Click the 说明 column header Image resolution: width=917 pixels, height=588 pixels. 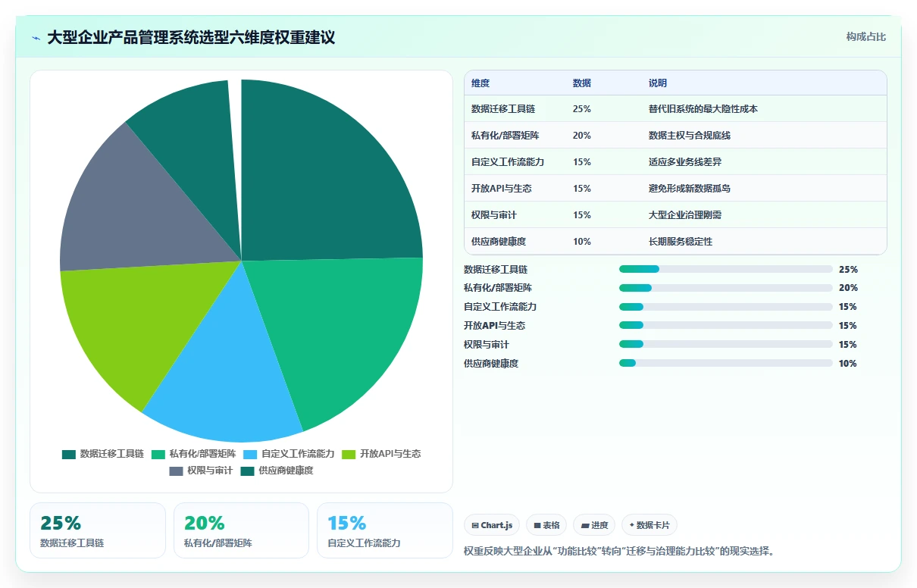(x=658, y=83)
